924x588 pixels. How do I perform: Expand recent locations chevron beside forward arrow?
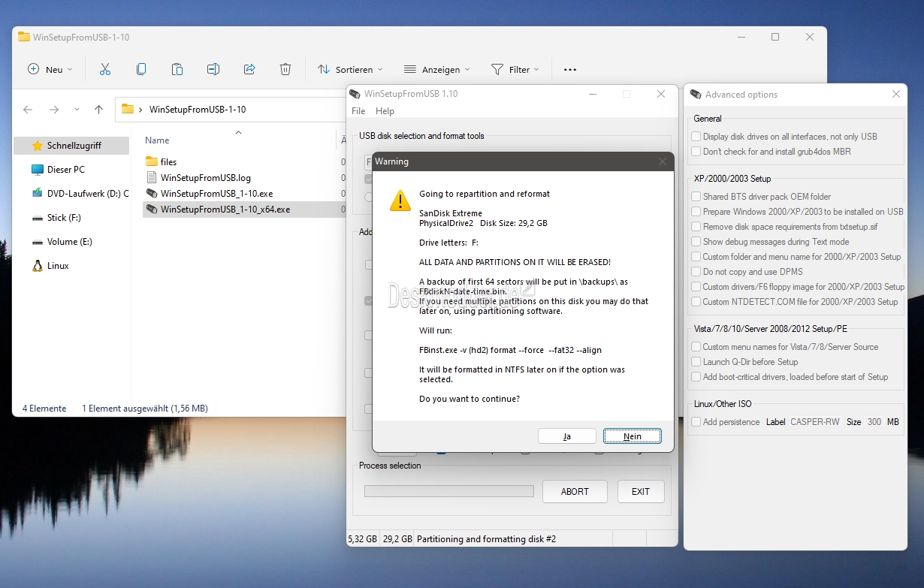pyautogui.click(x=77, y=110)
